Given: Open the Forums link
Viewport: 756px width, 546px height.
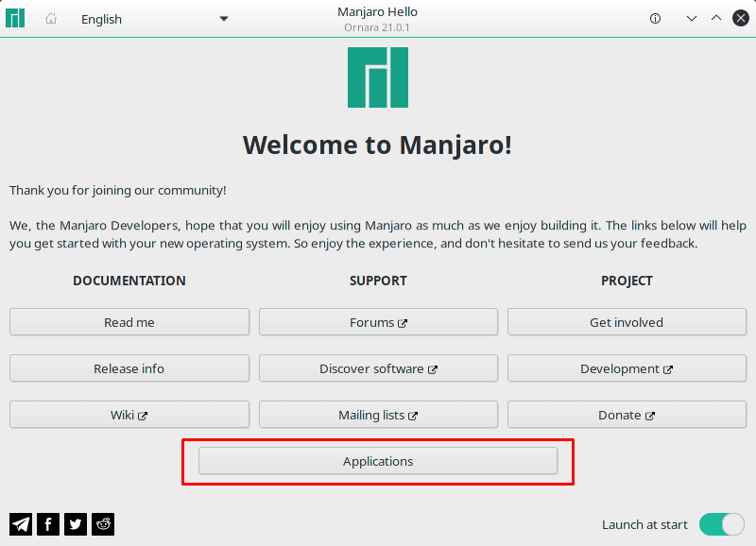Looking at the screenshot, I should pos(378,322).
